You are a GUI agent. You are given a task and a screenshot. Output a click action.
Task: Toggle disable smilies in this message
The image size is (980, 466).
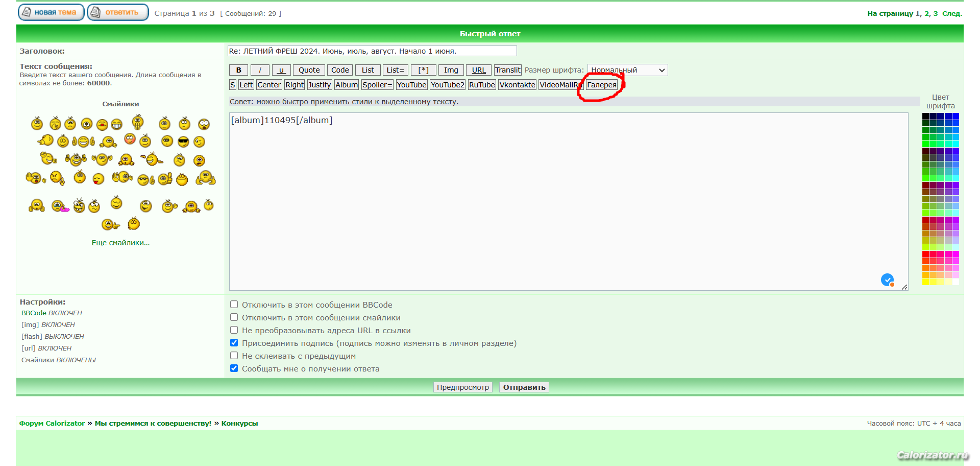pyautogui.click(x=234, y=317)
